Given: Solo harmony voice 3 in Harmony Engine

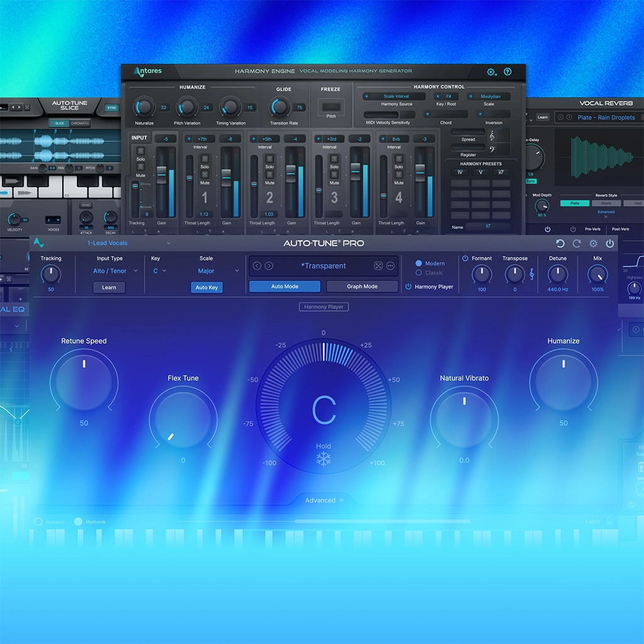Looking at the screenshot, I should tap(333, 160).
